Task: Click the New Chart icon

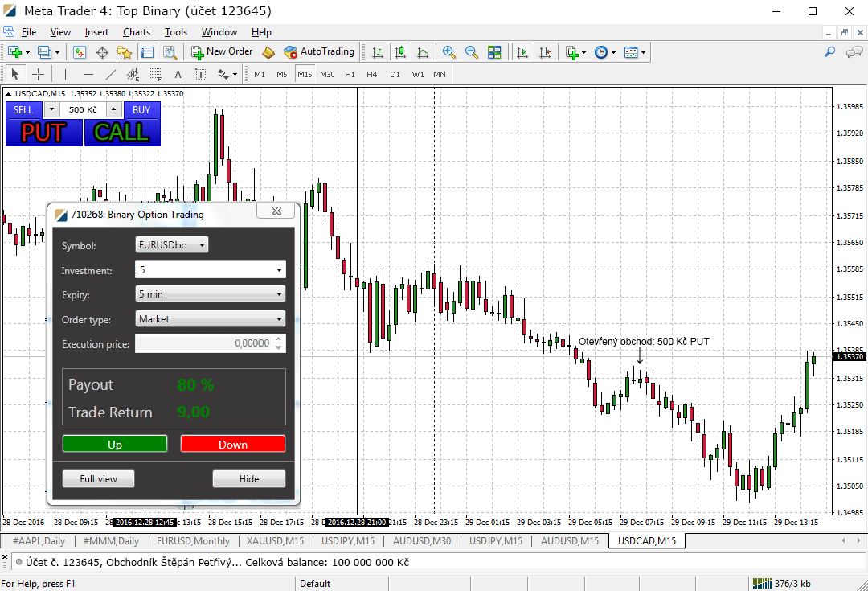Action: tap(15, 52)
